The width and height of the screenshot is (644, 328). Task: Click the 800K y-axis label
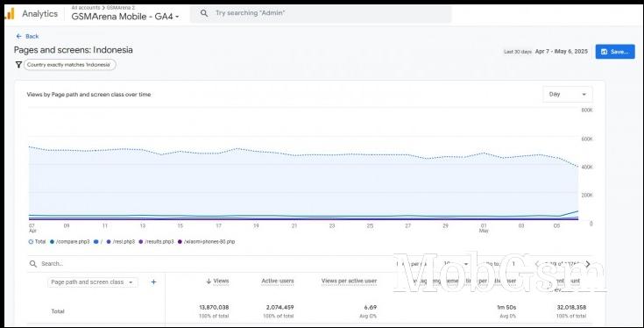(x=587, y=111)
